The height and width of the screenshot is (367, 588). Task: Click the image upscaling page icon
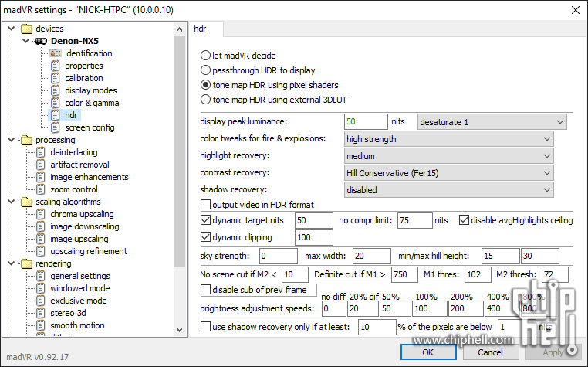(x=40, y=239)
